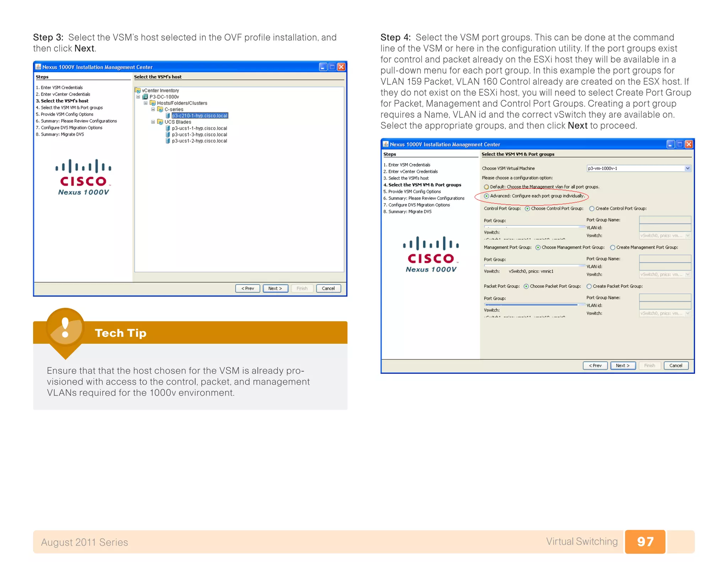This screenshot has height=562, width=728.
Task: Click step 7 Configure DVS Migration Options in Port groups window
Action: 417,205
